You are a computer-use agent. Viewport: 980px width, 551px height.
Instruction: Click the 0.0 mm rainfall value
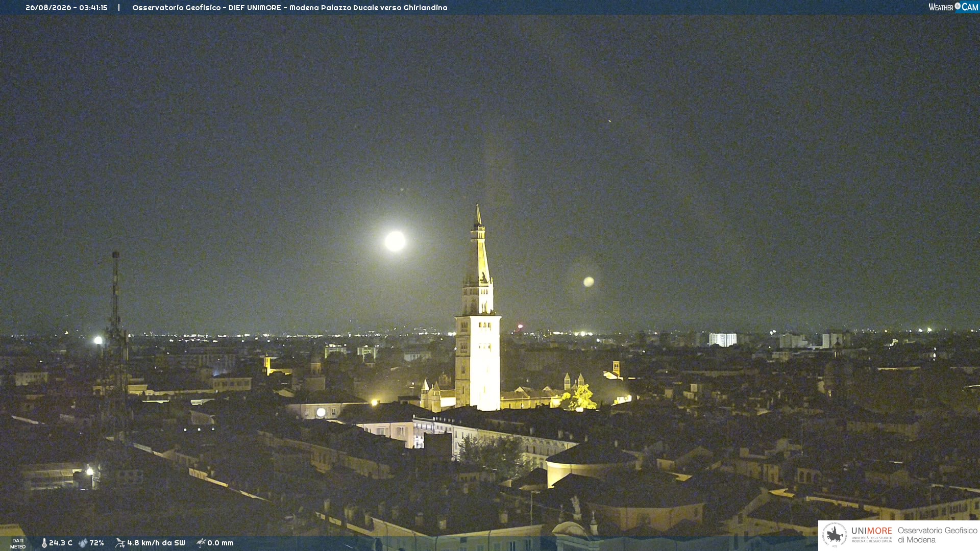pos(220,543)
